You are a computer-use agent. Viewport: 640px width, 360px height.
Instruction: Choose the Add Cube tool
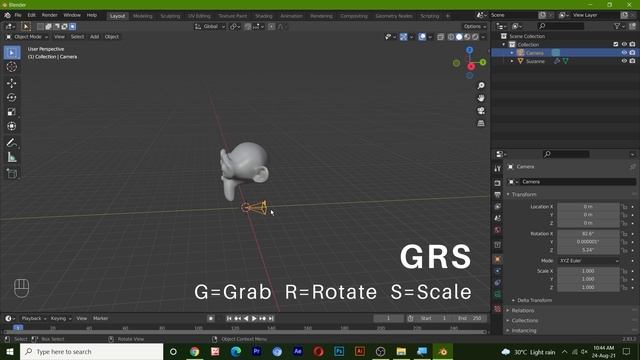click(11, 173)
